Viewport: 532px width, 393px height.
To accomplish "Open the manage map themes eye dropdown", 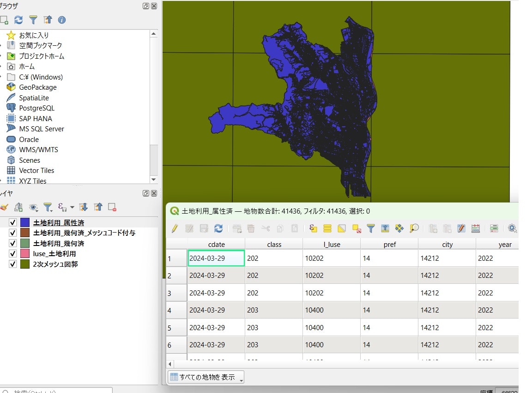I will point(34,207).
